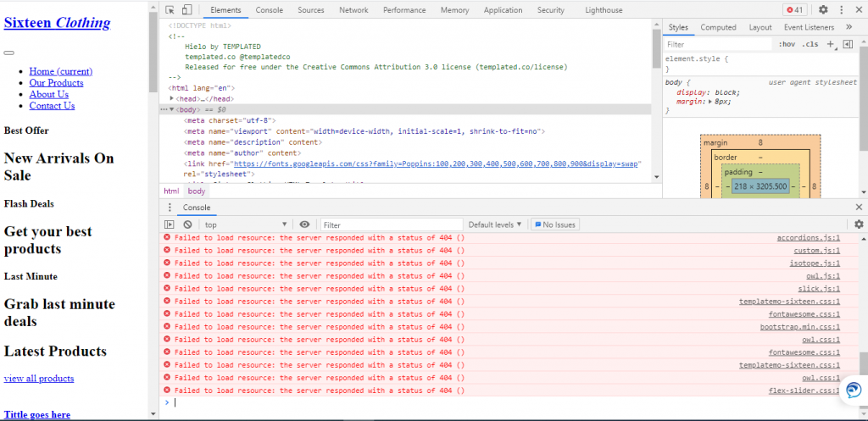Click the 218 × 3205.500 box model content
The image size is (868, 421).
760,187
